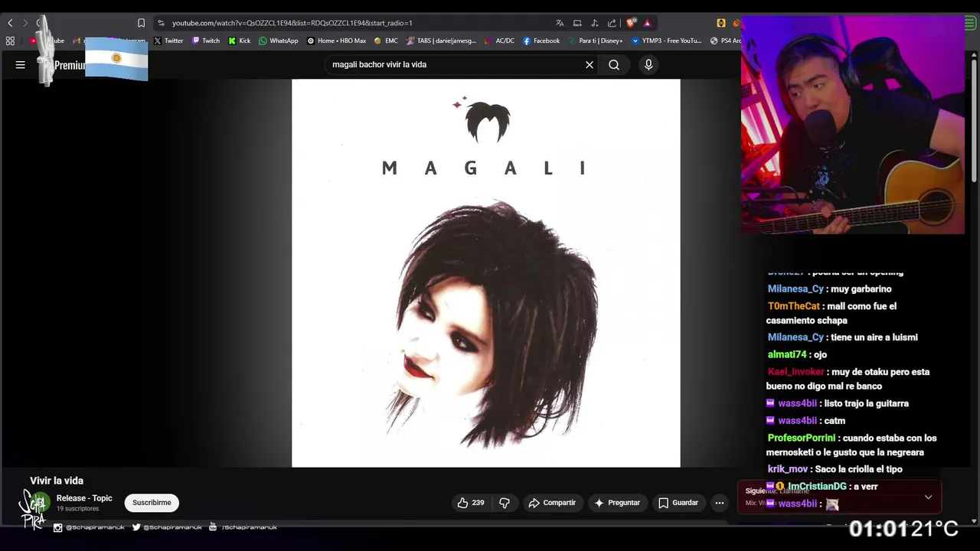This screenshot has width=980, height=551.
Task: Dislike the video with thumbs-down
Action: [x=505, y=503]
